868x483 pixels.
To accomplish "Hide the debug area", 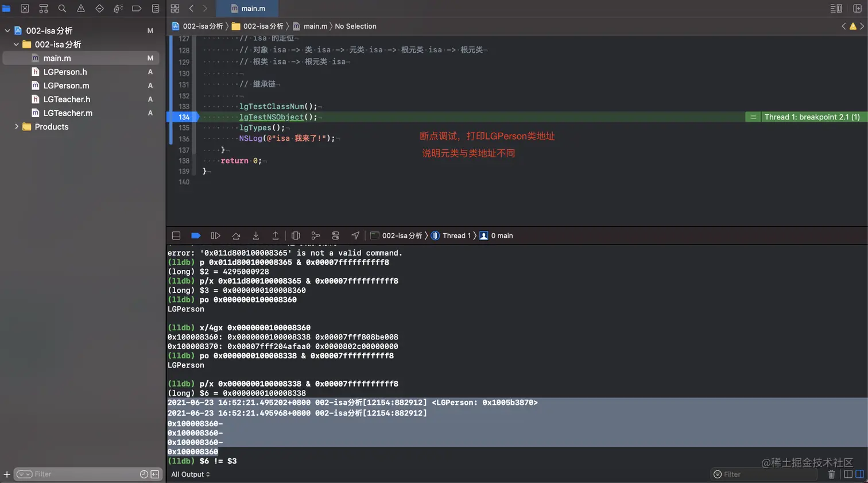I will [x=176, y=235].
